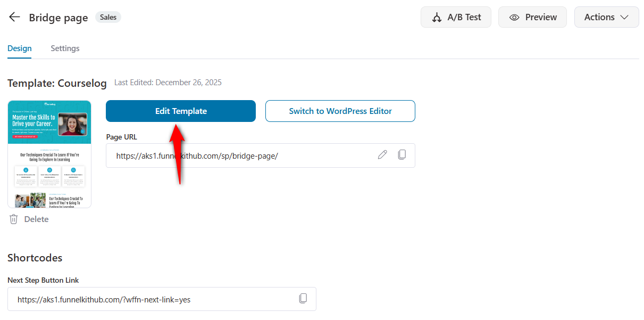Copy the Page URL using the copy icon
Viewport: 644px width, 320px height.
(402, 154)
